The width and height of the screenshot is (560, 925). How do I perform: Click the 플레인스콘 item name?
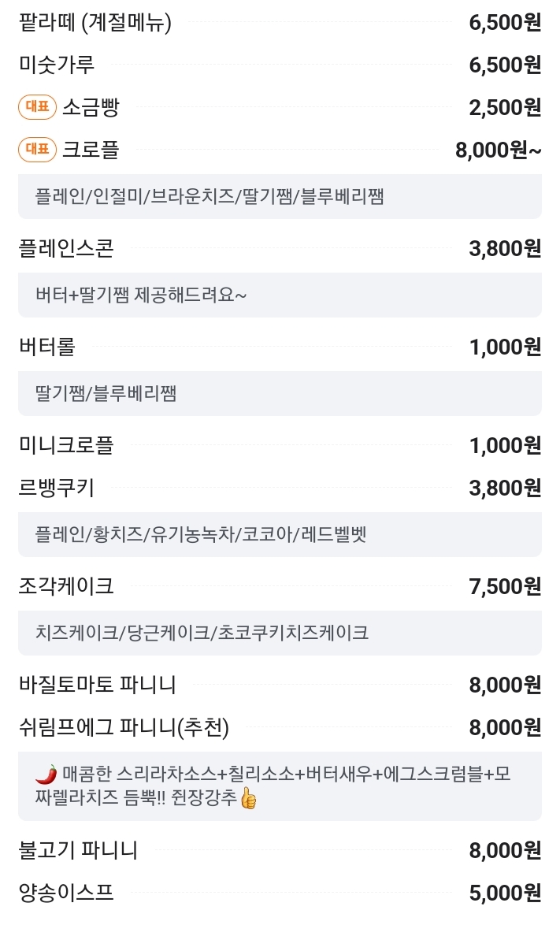pos(66,248)
